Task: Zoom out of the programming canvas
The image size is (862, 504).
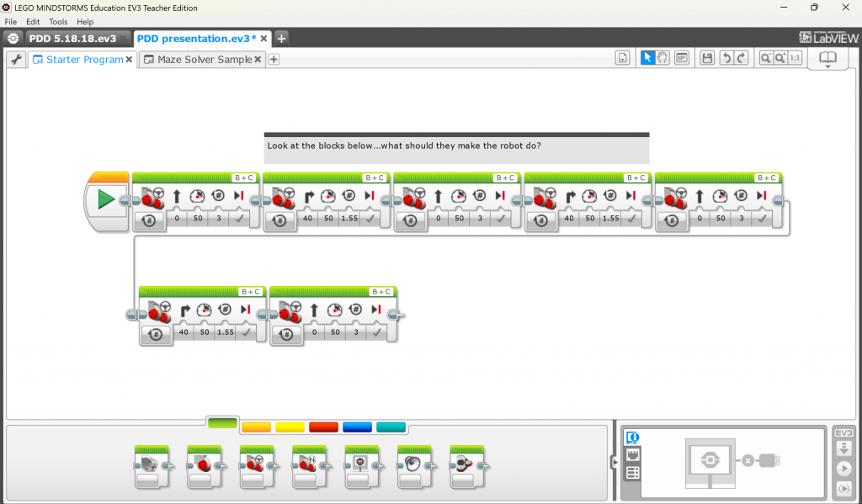Action: pyautogui.click(x=765, y=58)
